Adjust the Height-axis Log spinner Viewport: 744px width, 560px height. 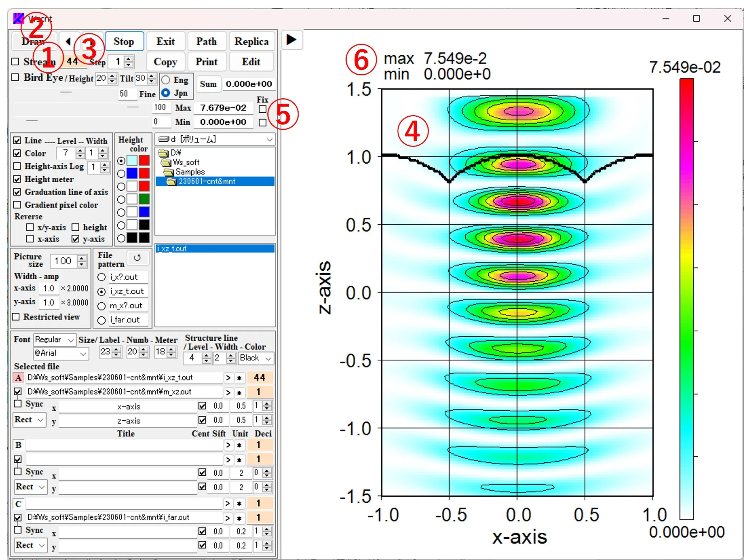(104, 167)
